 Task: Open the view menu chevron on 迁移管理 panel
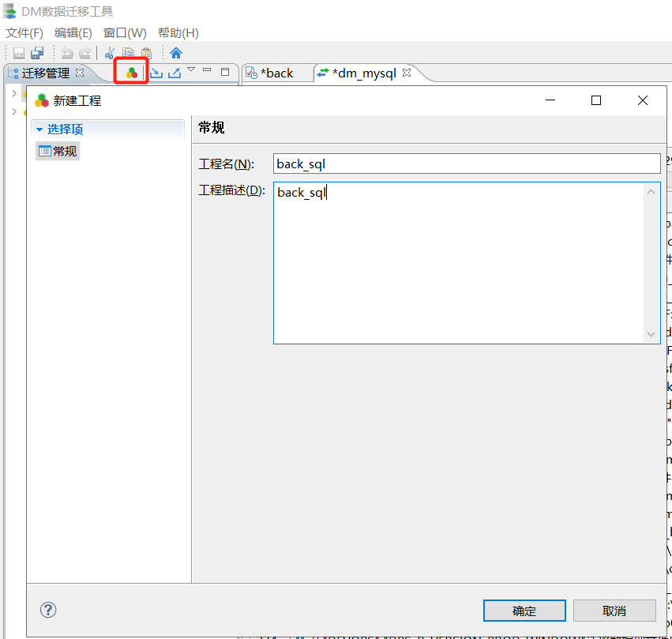pos(190,70)
